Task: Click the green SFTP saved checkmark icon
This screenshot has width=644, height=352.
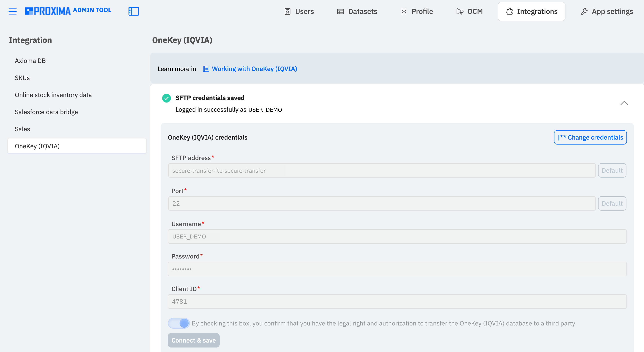Action: (x=167, y=98)
